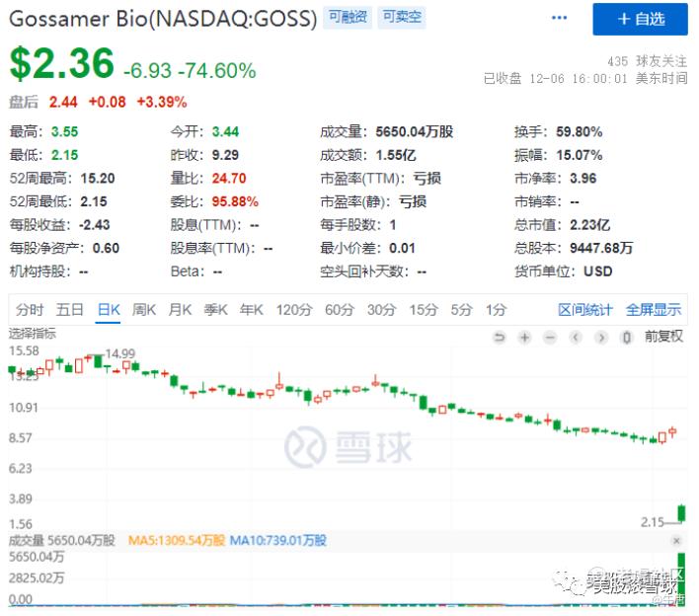The width and height of the screenshot is (699, 616).
Task: Click the price $2.36
Action: click(x=61, y=63)
